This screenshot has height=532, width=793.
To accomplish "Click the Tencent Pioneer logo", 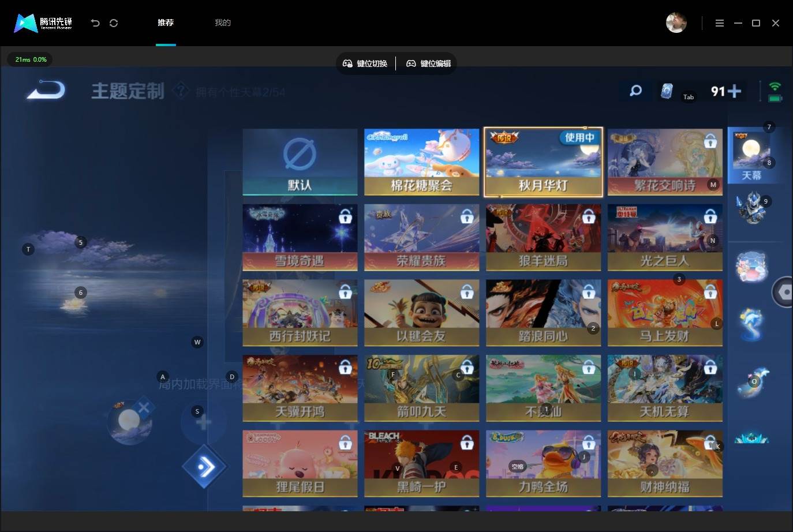I will coord(43,23).
